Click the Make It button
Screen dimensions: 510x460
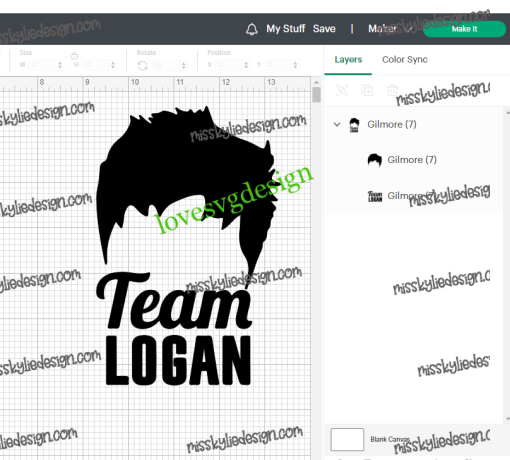[464, 29]
